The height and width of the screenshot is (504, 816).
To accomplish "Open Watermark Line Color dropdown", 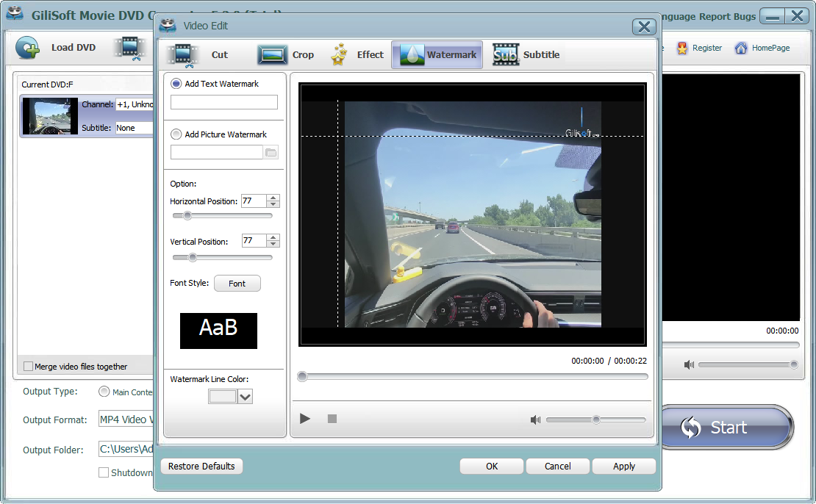I will 245,397.
